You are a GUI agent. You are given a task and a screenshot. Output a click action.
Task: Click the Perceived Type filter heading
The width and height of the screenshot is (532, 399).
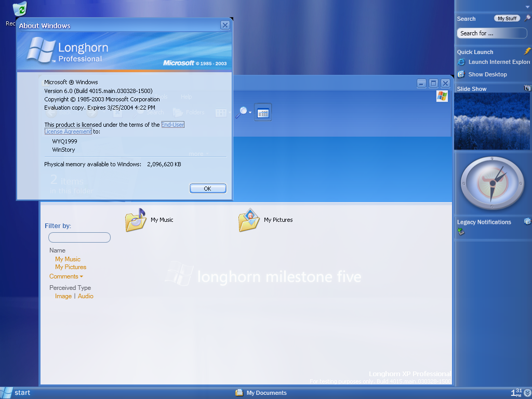70,288
